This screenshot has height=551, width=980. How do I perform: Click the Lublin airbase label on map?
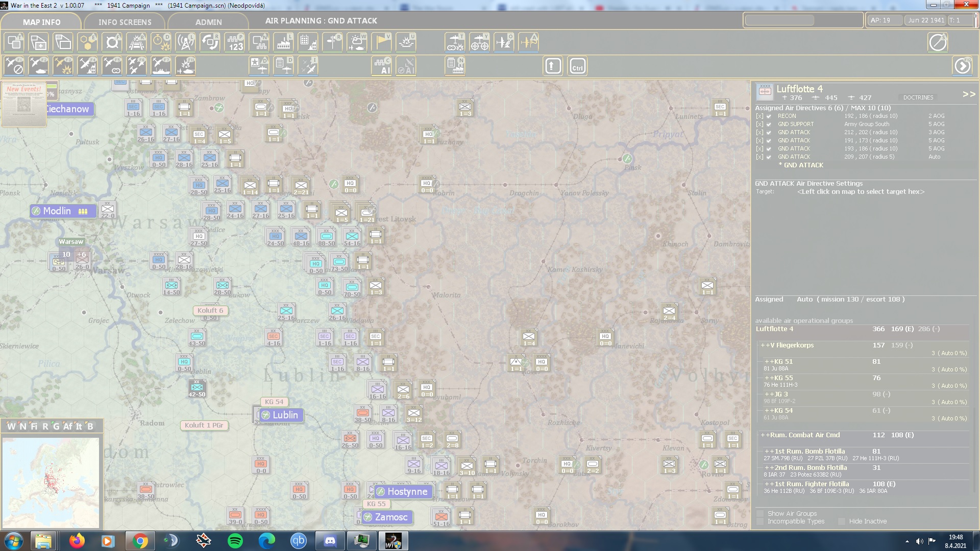[280, 415]
